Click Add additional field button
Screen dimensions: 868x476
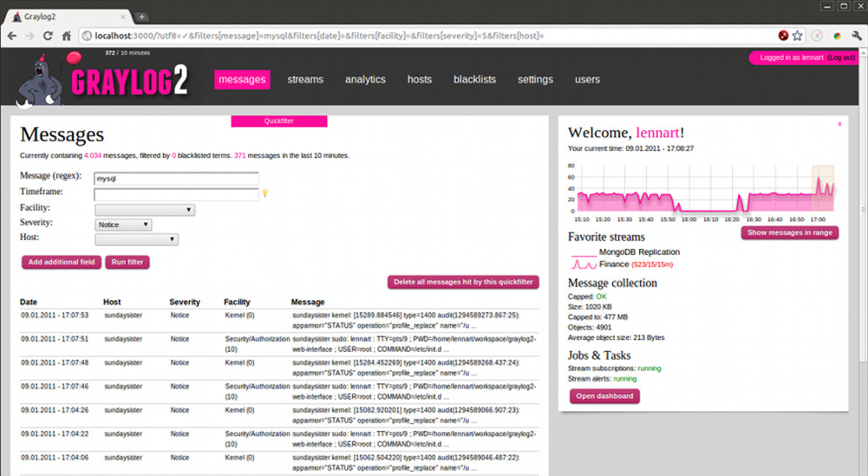[x=62, y=263]
